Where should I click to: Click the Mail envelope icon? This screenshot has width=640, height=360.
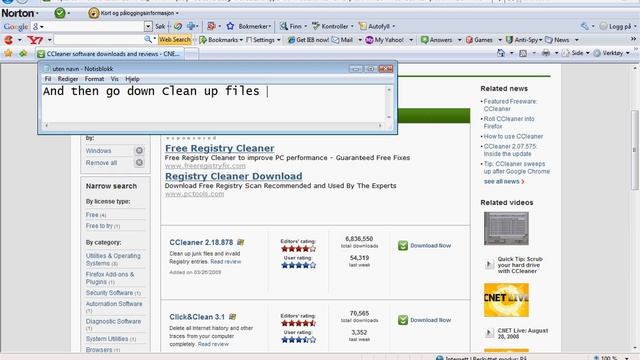(x=336, y=40)
